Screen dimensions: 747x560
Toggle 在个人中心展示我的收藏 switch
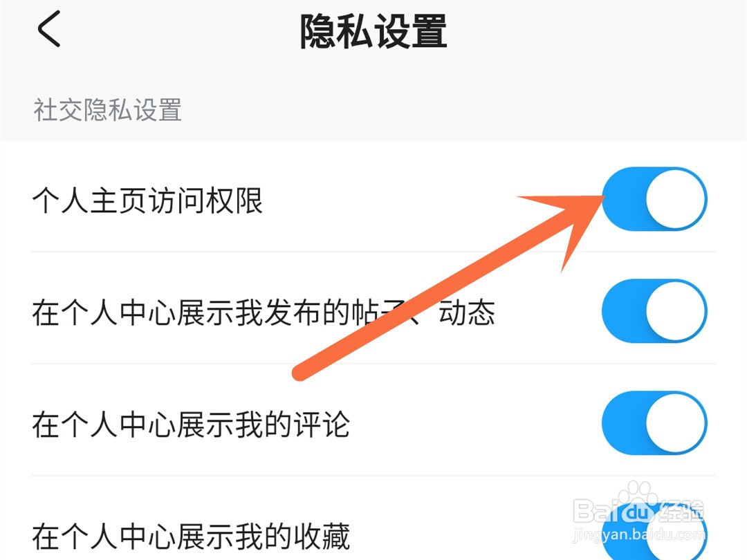[x=654, y=532]
